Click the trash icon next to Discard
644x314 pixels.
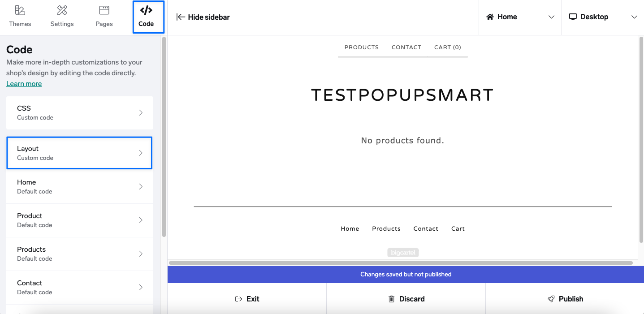392,299
